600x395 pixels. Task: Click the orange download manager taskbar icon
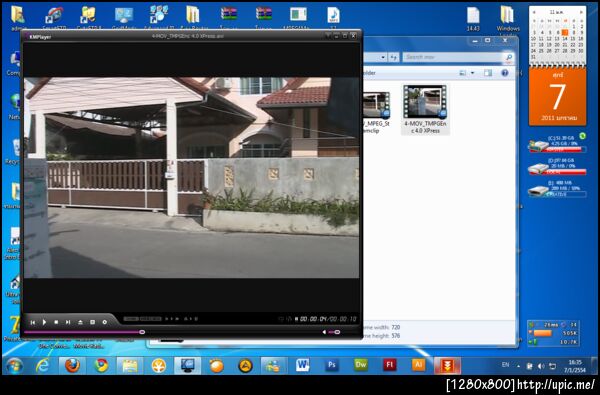447,366
